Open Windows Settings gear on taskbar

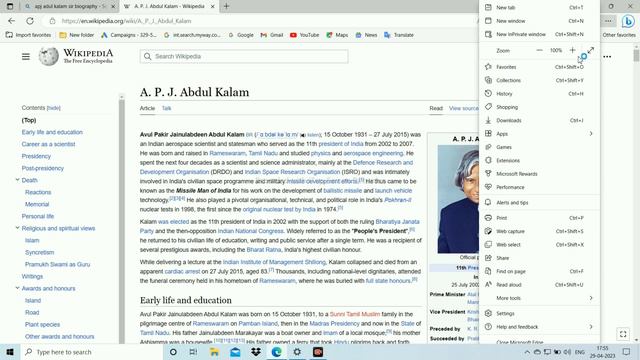pyautogui.click(x=297, y=352)
